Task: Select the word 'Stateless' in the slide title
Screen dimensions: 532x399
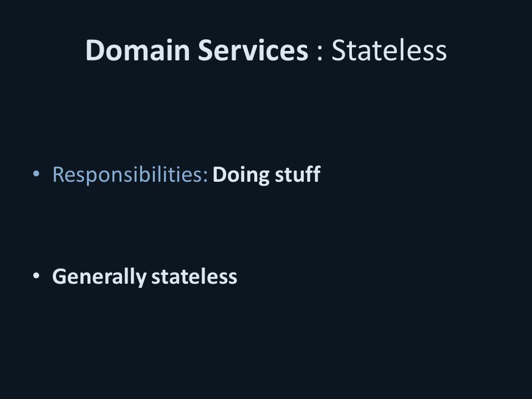Action: click(389, 50)
